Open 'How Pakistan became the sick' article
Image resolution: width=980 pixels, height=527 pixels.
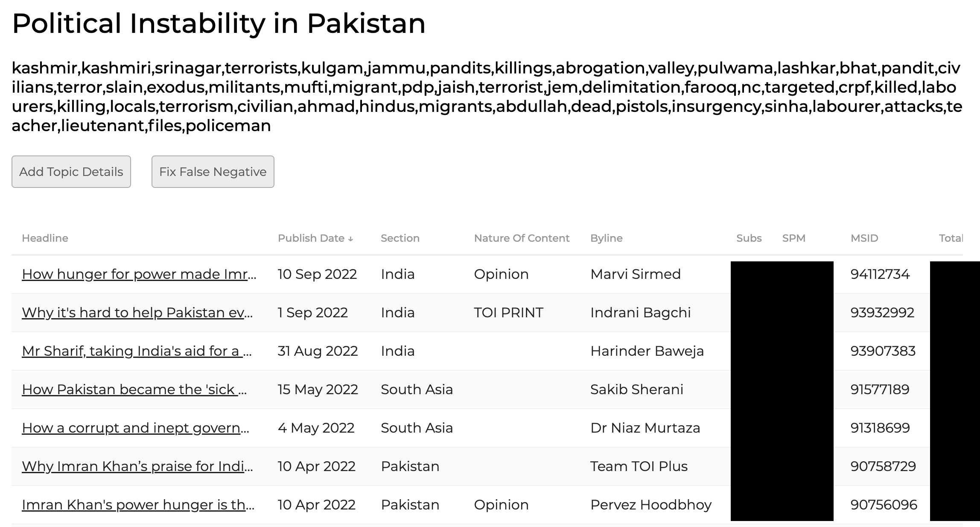pos(134,389)
